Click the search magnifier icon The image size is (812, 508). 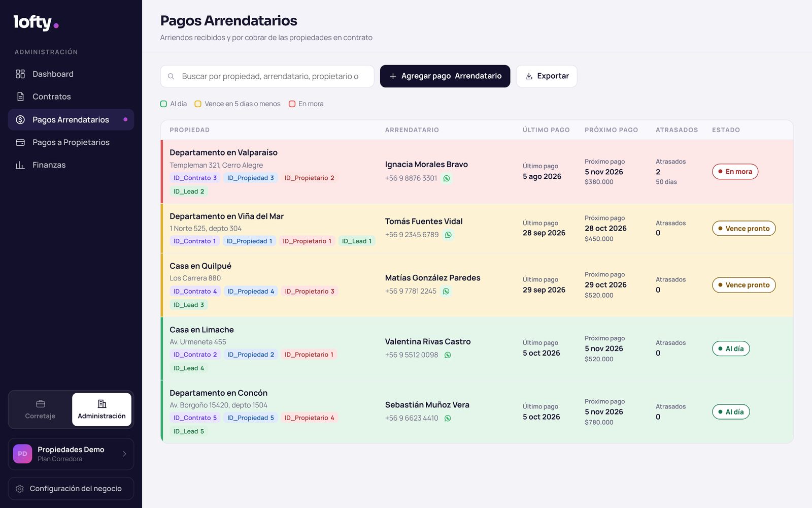(171, 76)
